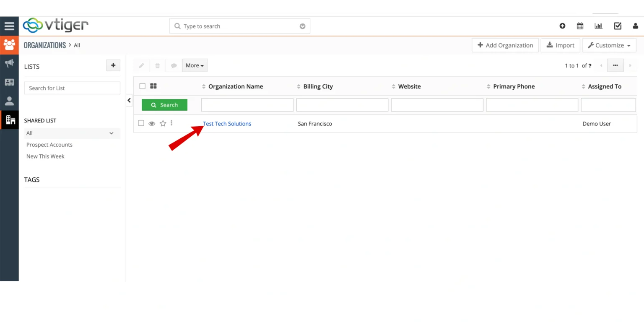644x322 pixels.
Task: Click inside the Billing City filter field
Action: click(342, 104)
